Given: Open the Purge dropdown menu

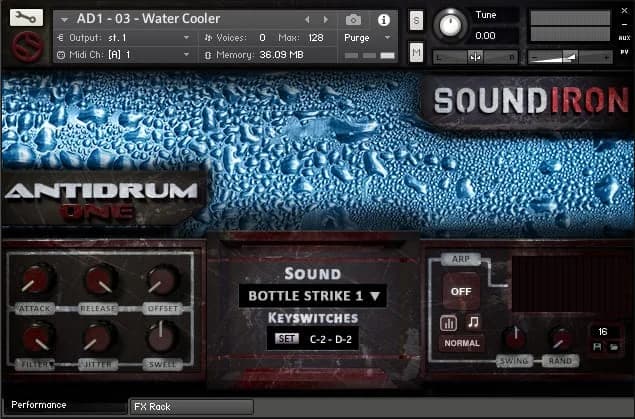Looking at the screenshot, I should coord(367,38).
